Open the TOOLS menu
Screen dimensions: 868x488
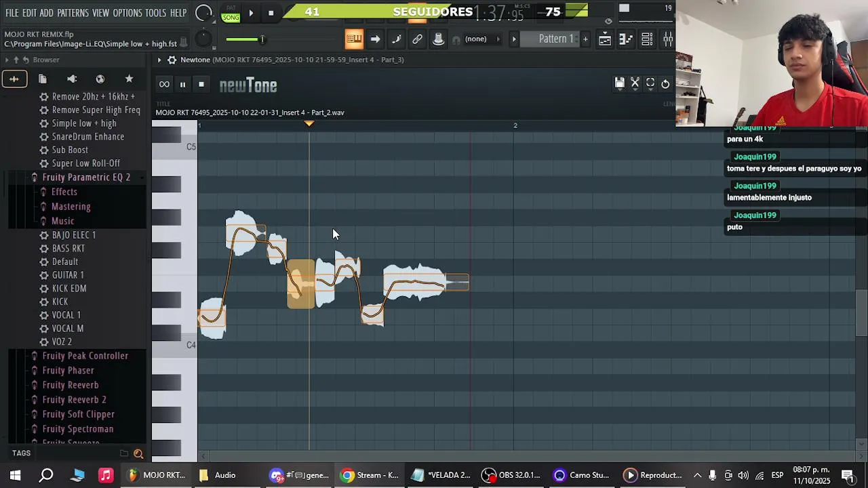point(155,13)
